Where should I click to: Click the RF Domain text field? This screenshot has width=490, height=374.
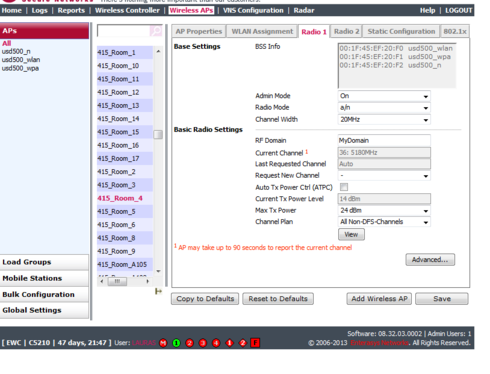tap(384, 140)
